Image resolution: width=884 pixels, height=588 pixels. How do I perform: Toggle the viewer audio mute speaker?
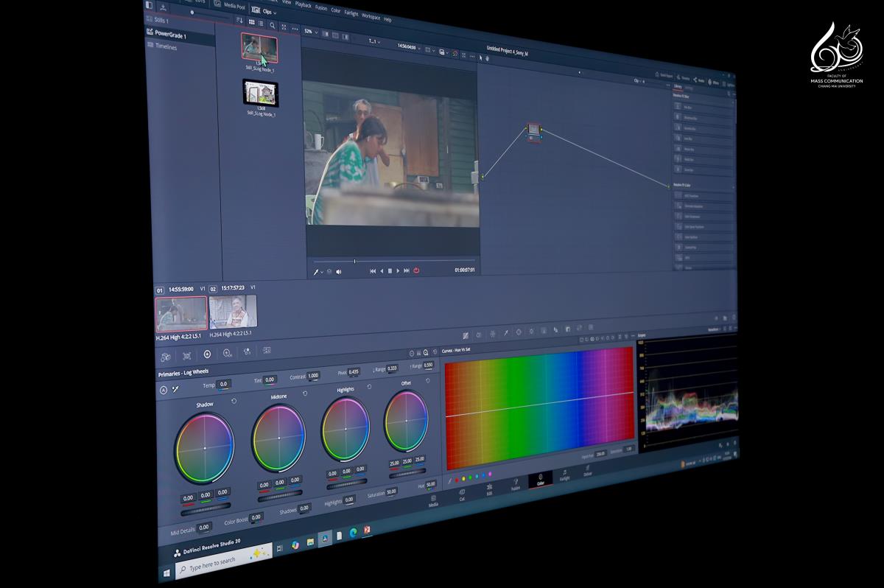point(339,271)
